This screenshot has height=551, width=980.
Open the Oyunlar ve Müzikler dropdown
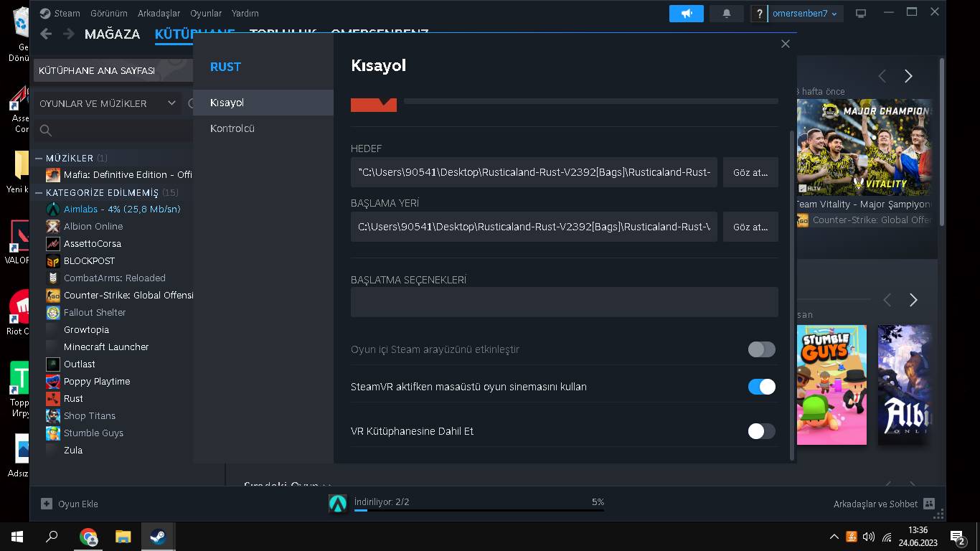click(x=108, y=103)
